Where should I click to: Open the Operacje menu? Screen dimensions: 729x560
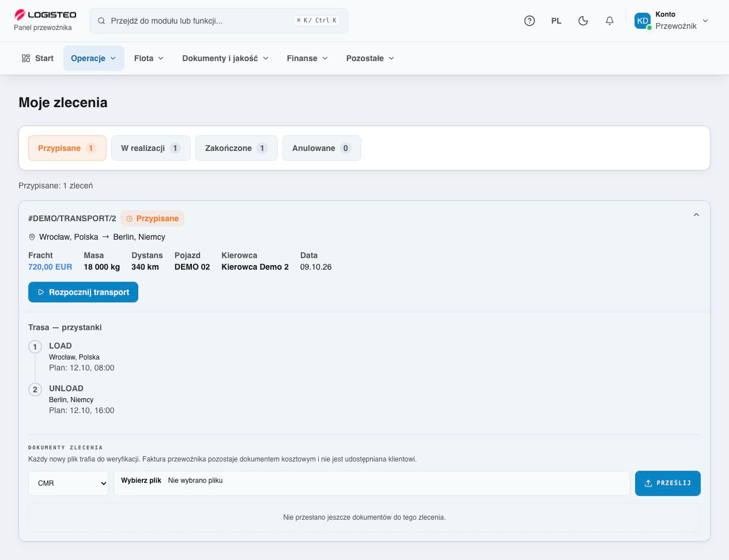coord(94,58)
